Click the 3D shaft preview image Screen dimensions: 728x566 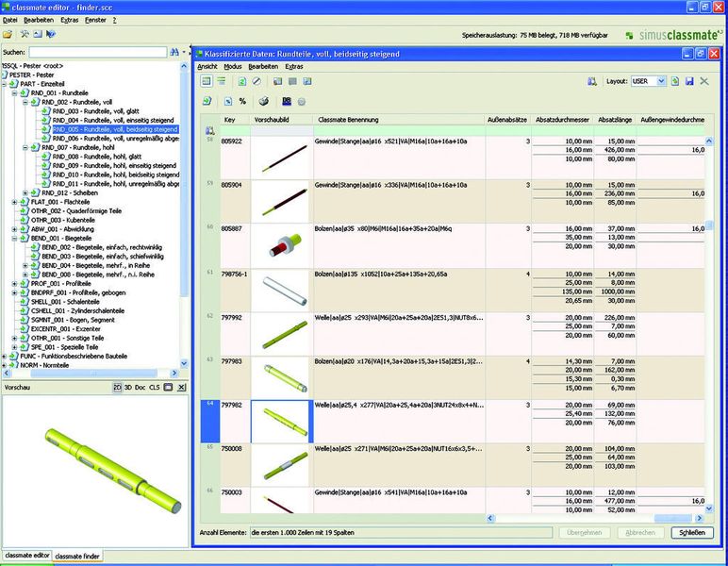pyautogui.click(x=113, y=471)
